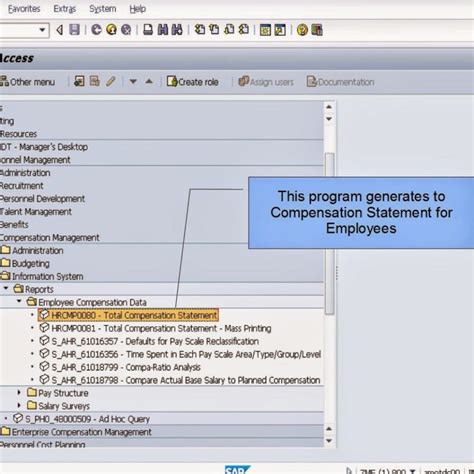Image resolution: width=474 pixels, height=474 pixels.
Task: Expand the Pay Structure folder
Action: pos(19,393)
